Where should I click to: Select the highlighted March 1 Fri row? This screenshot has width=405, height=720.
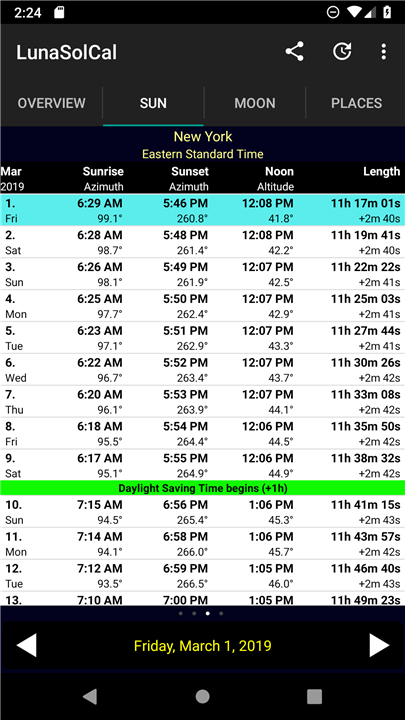click(x=202, y=210)
